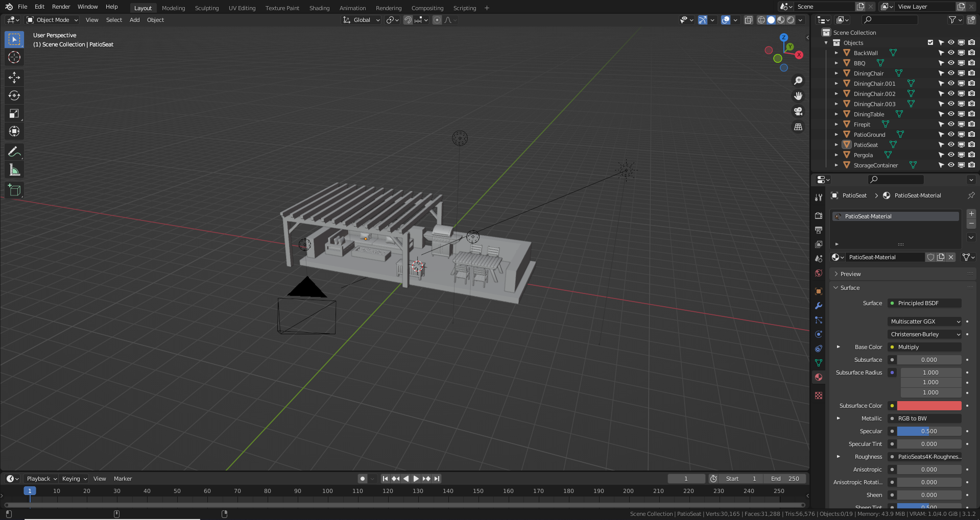Switch to the Shading workspace tab
This screenshot has height=520, width=980.
coord(319,8)
